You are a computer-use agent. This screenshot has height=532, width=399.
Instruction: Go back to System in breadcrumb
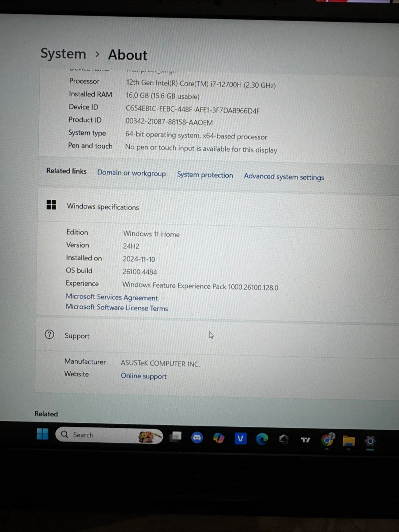[x=63, y=54]
